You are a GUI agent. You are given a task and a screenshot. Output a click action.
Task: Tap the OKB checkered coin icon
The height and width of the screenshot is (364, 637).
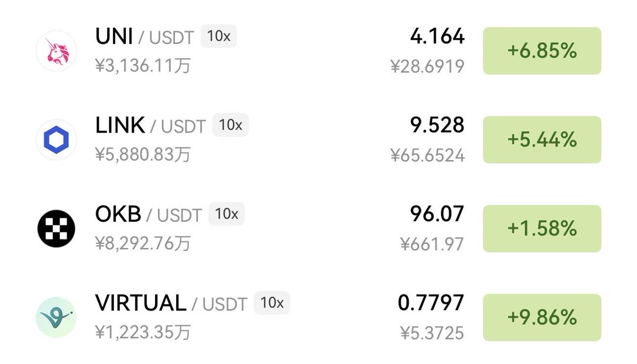pos(56,229)
